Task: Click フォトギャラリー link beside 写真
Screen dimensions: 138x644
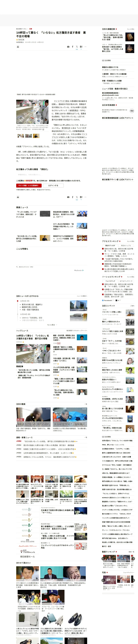Action: coord(129,573)
